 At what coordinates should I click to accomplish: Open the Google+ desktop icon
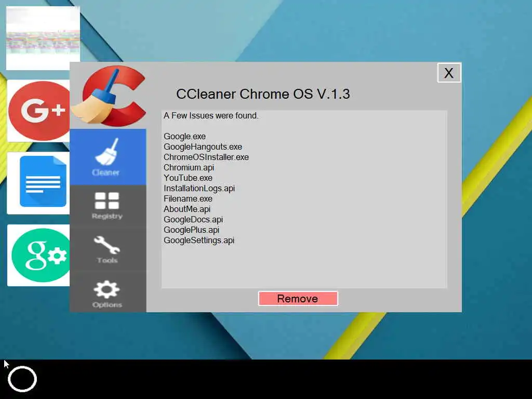[x=38, y=111]
